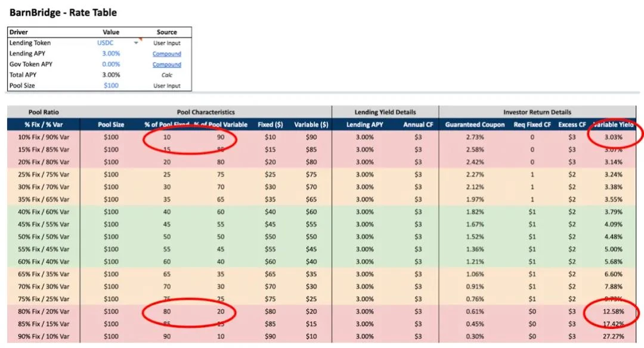Click the BarnBridge - Rate Table title
The width and height of the screenshot is (644, 348).
coord(63,13)
